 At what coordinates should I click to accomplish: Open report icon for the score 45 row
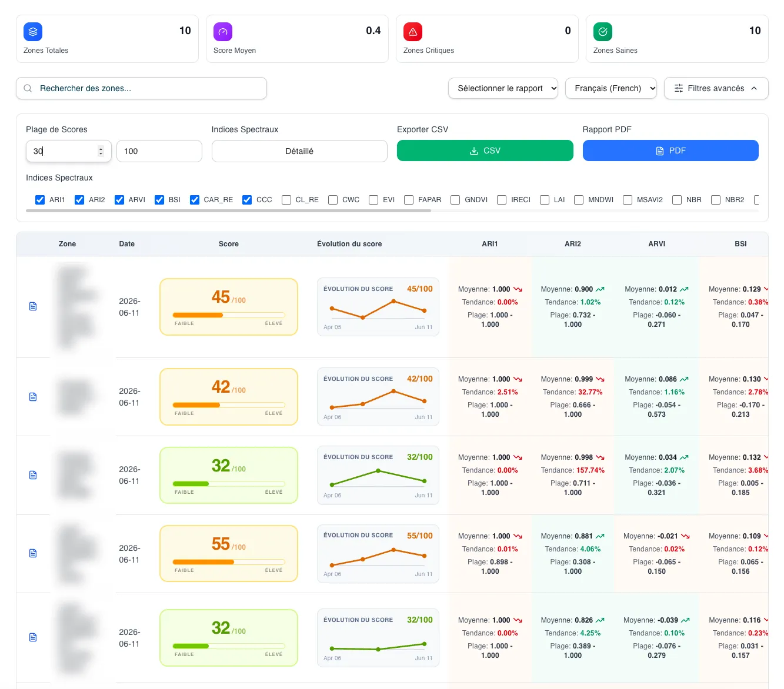(x=33, y=306)
